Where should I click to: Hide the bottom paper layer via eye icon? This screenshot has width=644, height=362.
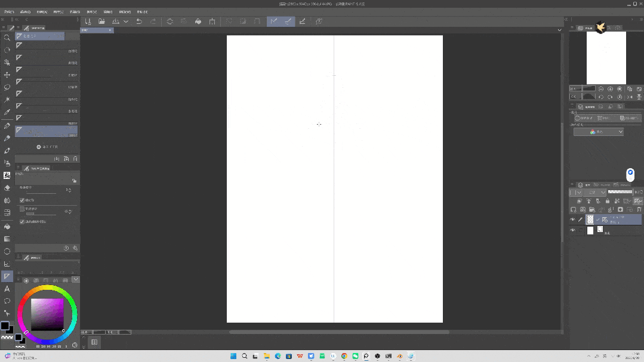pyautogui.click(x=572, y=230)
